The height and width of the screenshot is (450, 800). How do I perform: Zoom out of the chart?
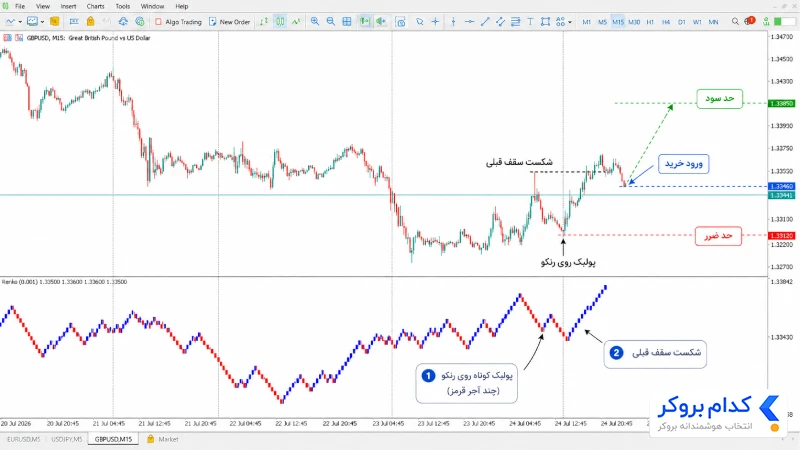tap(331, 21)
